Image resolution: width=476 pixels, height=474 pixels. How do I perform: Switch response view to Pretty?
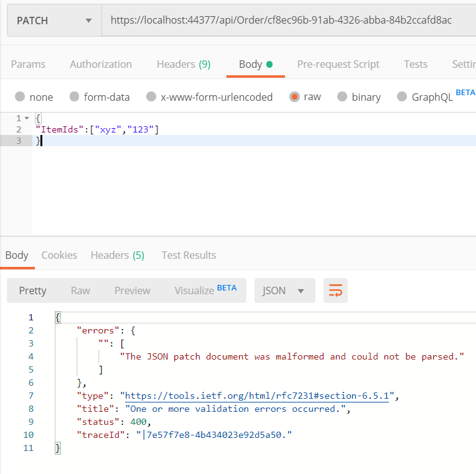[32, 290]
